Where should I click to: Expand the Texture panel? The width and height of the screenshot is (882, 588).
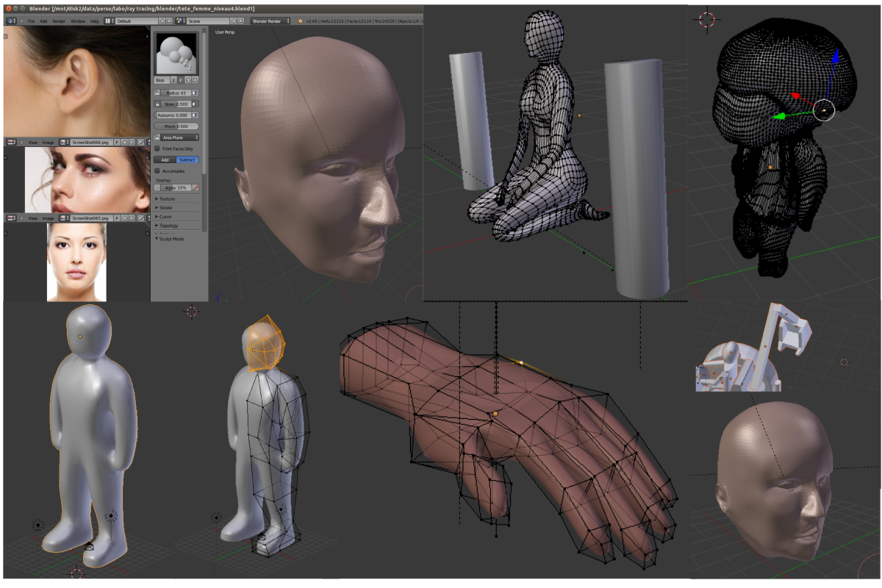click(x=167, y=198)
